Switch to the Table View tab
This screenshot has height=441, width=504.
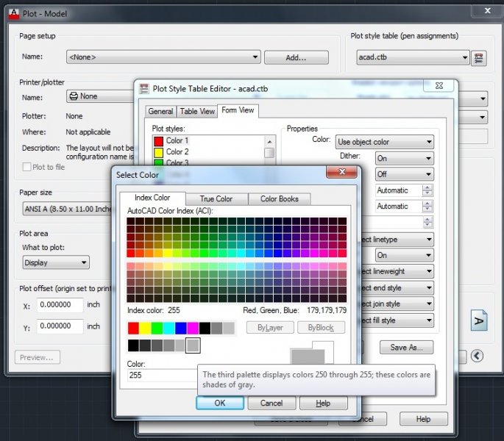click(198, 111)
